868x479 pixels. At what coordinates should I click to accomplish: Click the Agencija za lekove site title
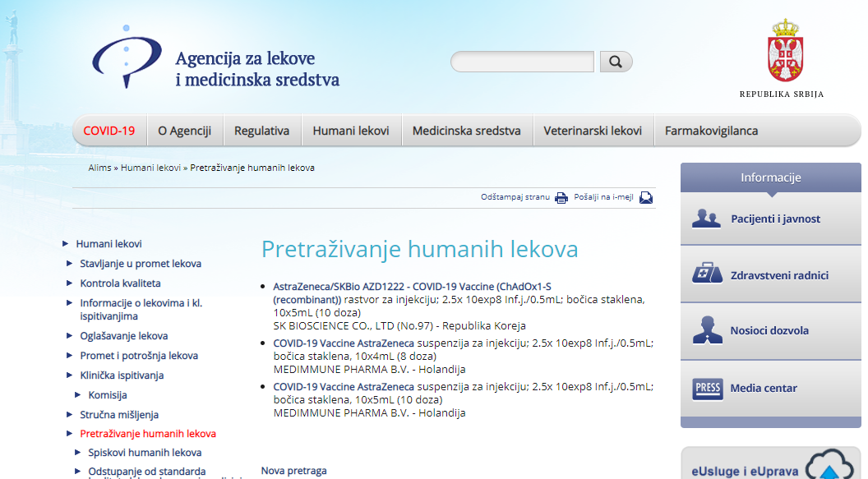point(257,68)
